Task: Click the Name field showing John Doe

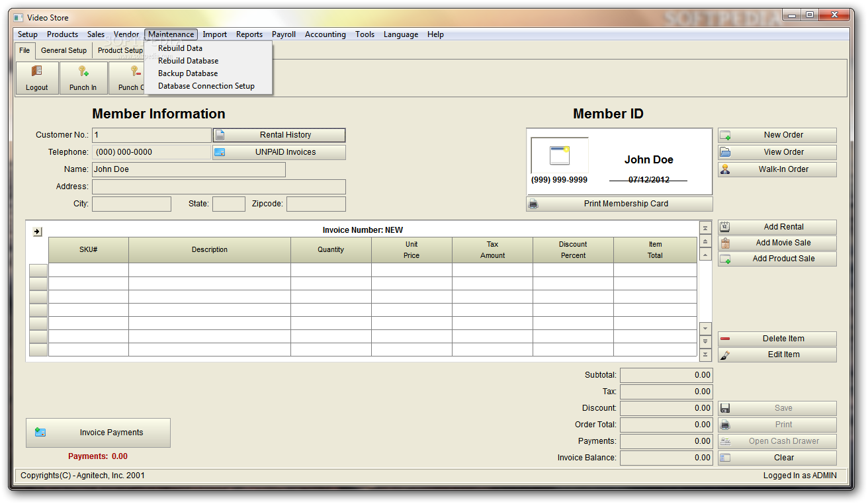Action: click(x=189, y=169)
